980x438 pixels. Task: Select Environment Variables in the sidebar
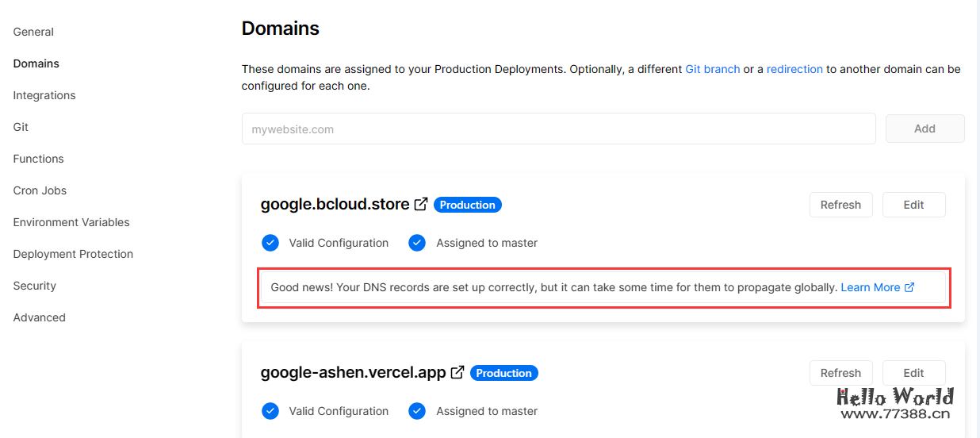pos(71,222)
